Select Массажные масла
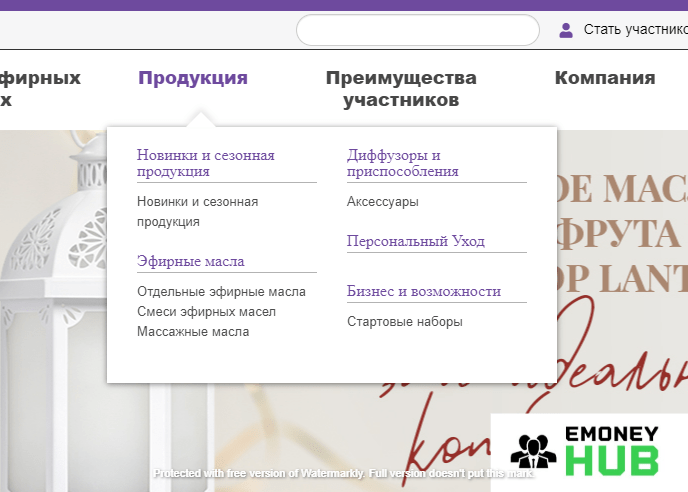The image size is (688, 492). [193, 331]
